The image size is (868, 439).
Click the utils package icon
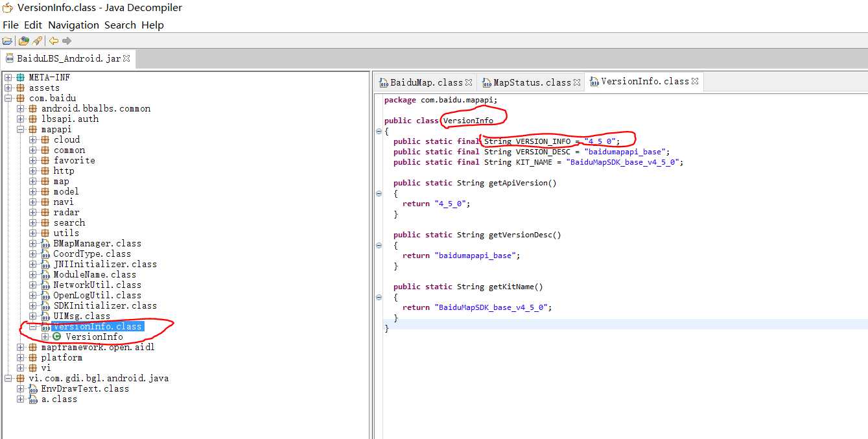pos(45,233)
